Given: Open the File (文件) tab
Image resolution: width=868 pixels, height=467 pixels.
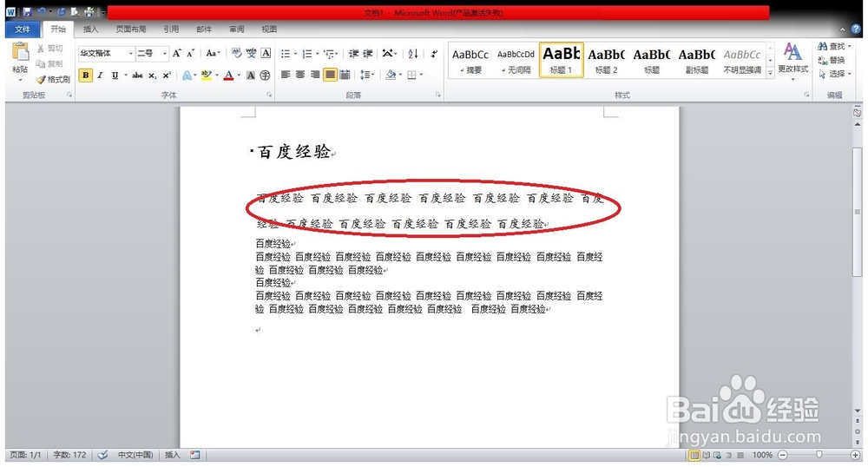Looking at the screenshot, I should point(23,30).
